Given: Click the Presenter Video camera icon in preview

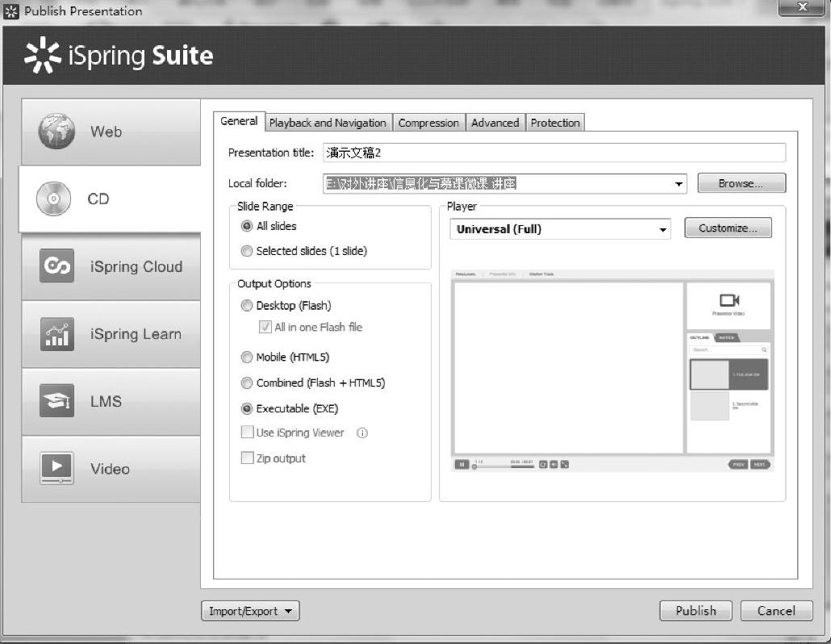Looking at the screenshot, I should click(729, 300).
